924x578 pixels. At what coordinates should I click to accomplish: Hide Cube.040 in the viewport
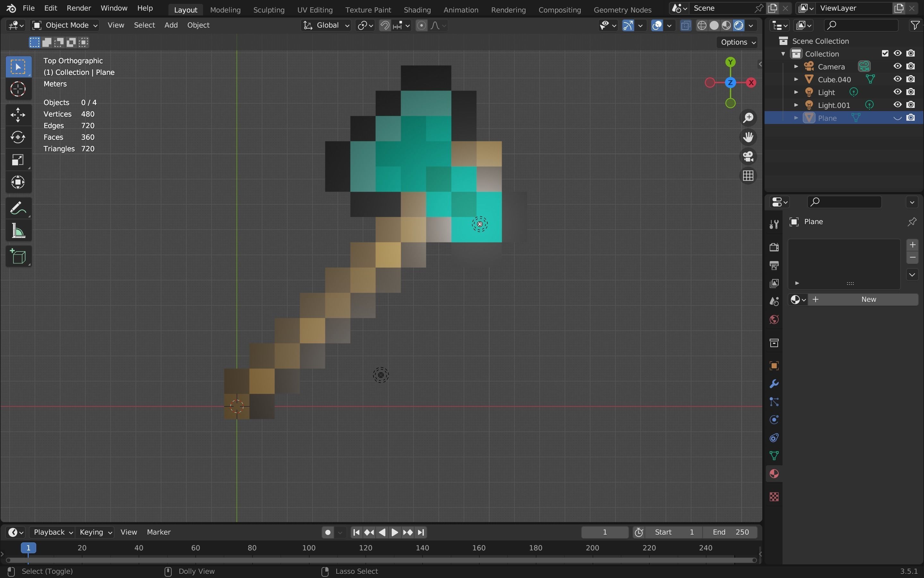pyautogui.click(x=897, y=79)
